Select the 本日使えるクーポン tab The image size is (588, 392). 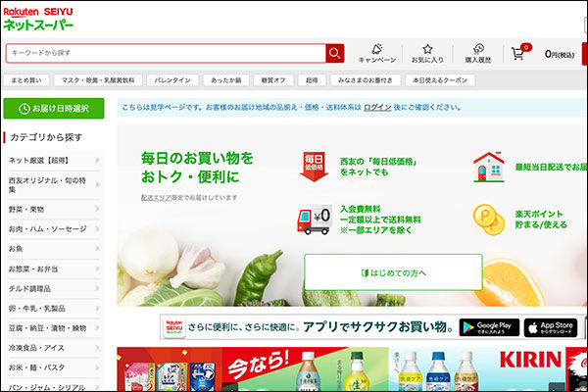pyautogui.click(x=440, y=80)
